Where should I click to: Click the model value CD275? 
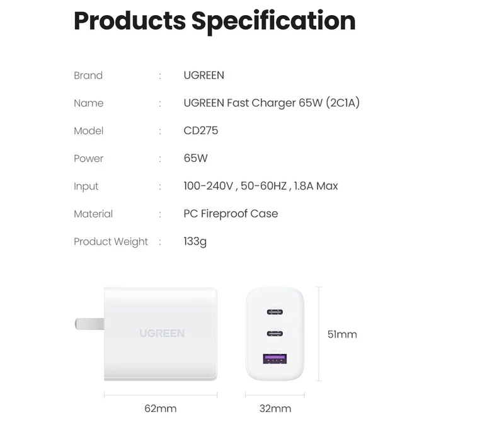201,130
